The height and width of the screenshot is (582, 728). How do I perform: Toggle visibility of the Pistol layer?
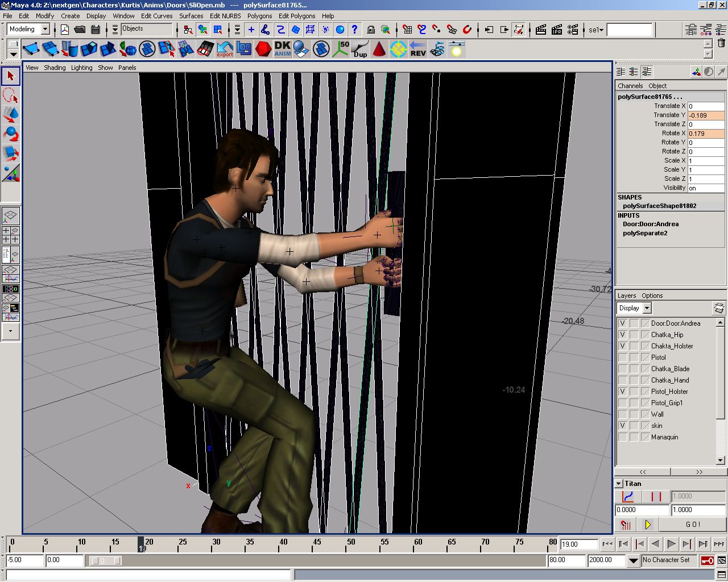point(623,357)
